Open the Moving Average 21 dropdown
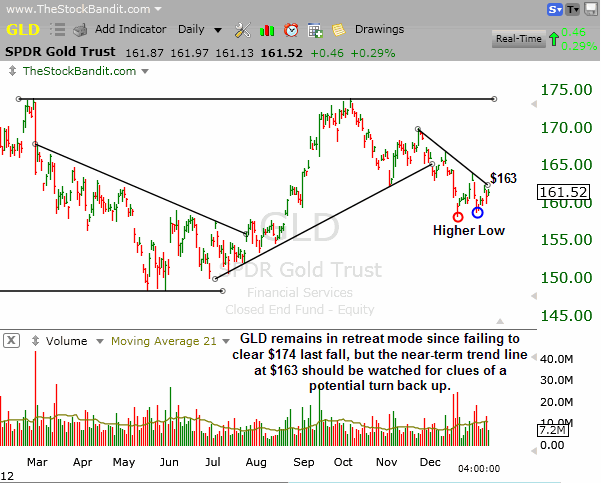The width and height of the screenshot is (601, 483). [226, 341]
